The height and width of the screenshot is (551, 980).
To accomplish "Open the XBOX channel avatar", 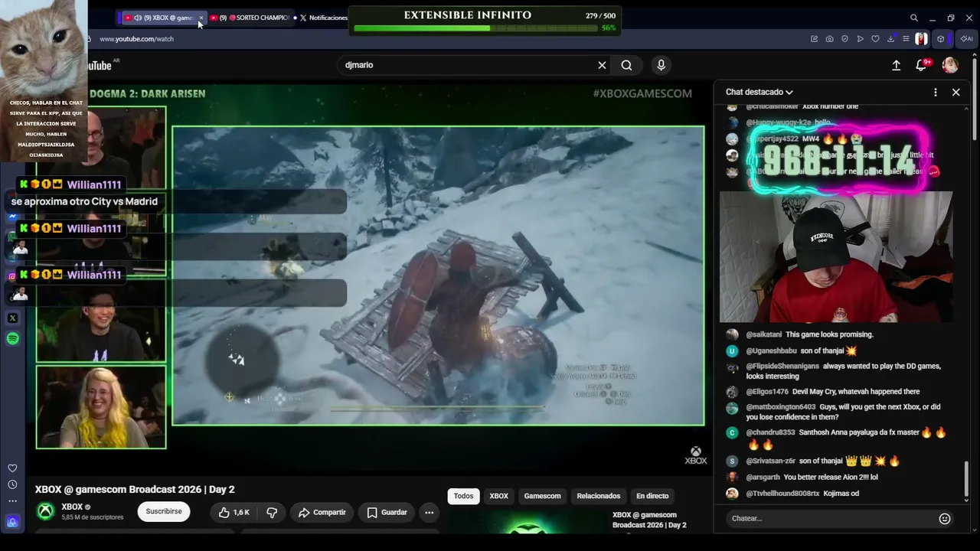I will tap(46, 512).
